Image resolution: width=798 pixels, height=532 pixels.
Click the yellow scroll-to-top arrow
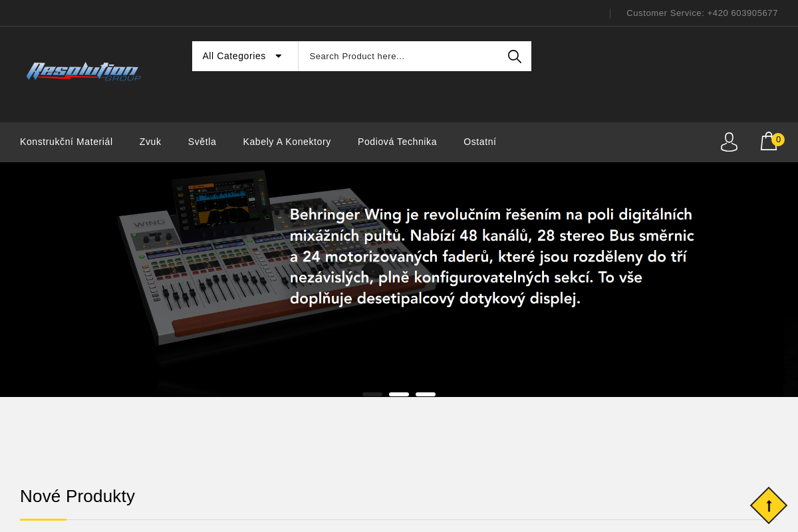[769, 505]
